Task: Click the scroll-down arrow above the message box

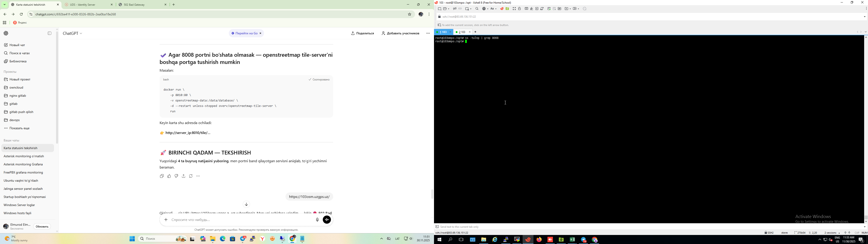Action: pos(246,204)
